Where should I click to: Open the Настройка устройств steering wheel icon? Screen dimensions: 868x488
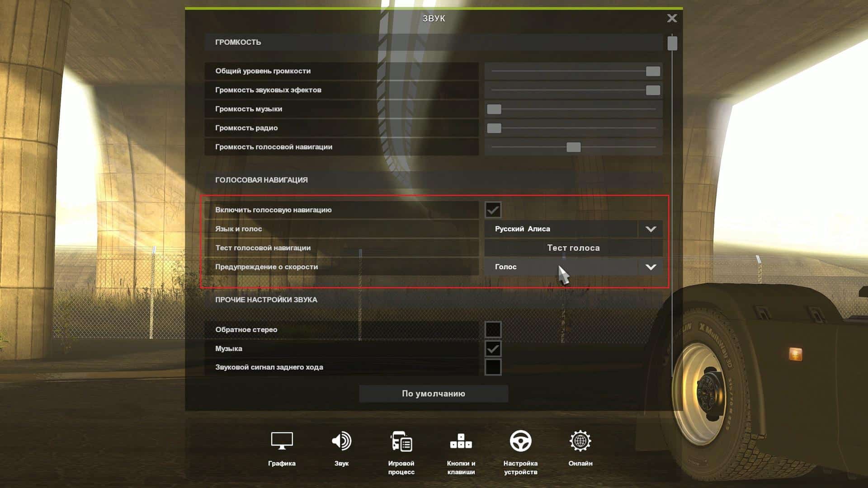[x=520, y=441]
